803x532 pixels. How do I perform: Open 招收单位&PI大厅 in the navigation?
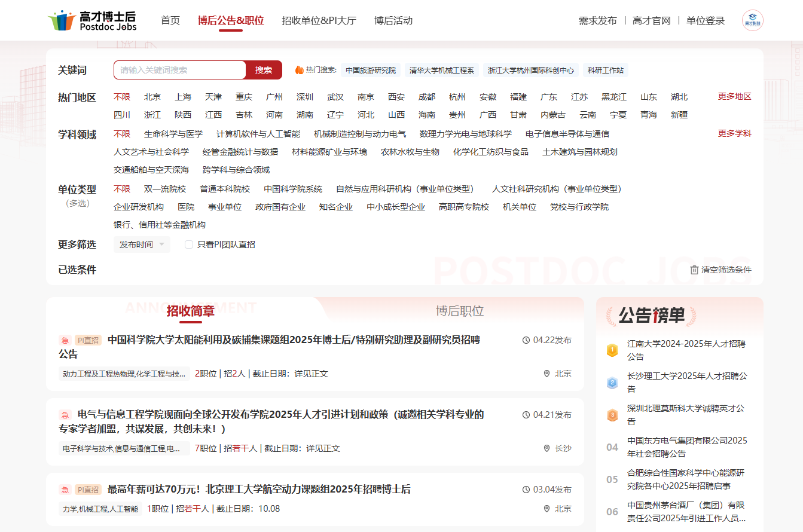point(319,21)
